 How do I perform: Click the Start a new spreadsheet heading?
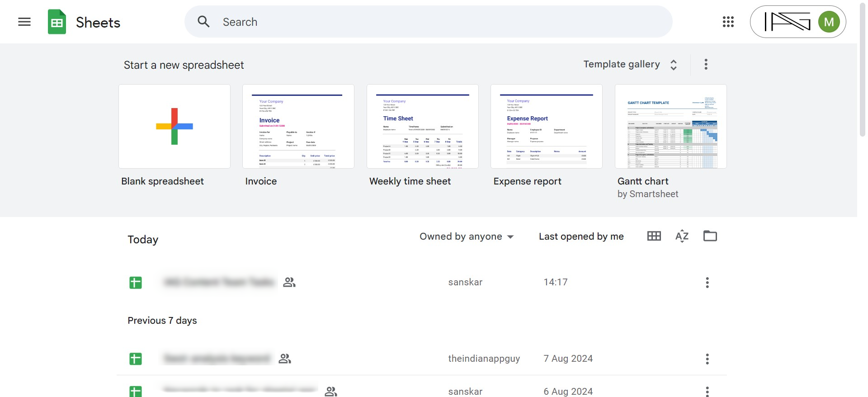click(x=184, y=65)
